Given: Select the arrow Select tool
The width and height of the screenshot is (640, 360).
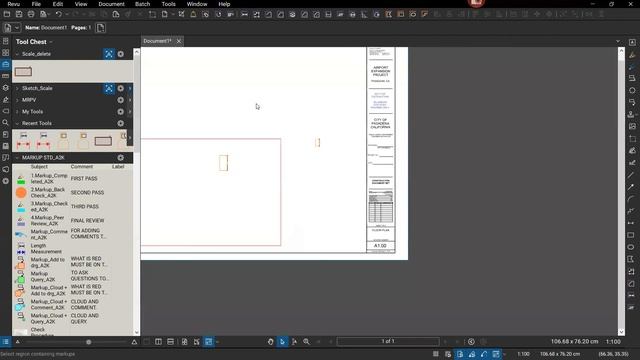Looking at the screenshot, I should point(282,342).
